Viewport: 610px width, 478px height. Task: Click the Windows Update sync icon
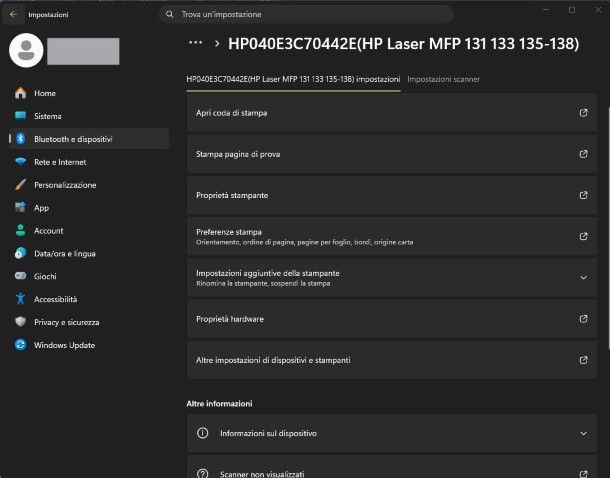click(21, 345)
